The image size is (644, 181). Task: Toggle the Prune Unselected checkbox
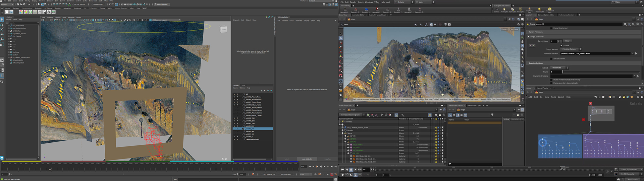551,28
